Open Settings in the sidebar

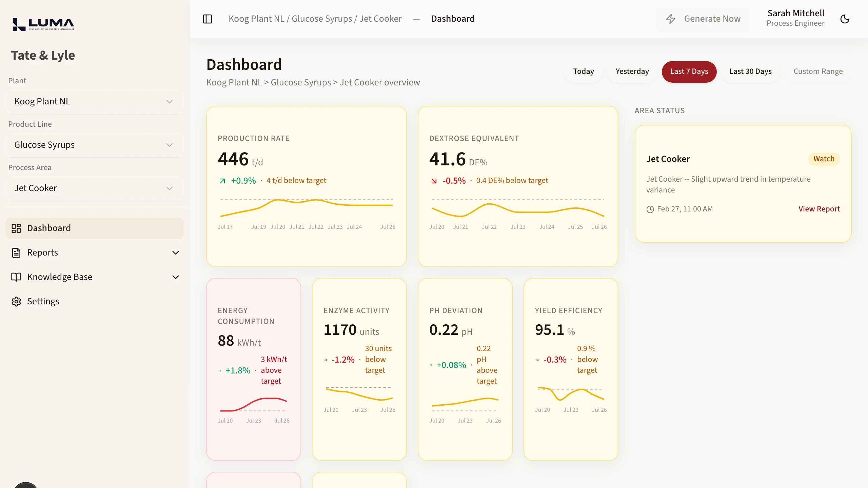(x=95, y=302)
